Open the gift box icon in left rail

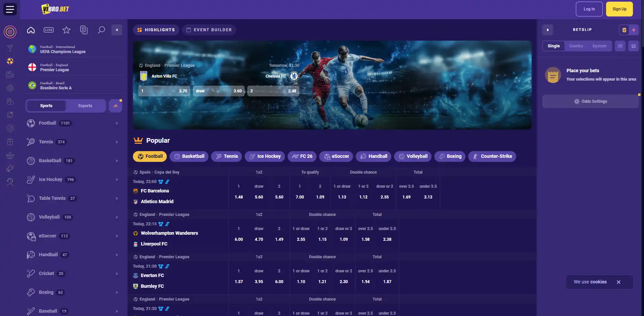(10, 142)
